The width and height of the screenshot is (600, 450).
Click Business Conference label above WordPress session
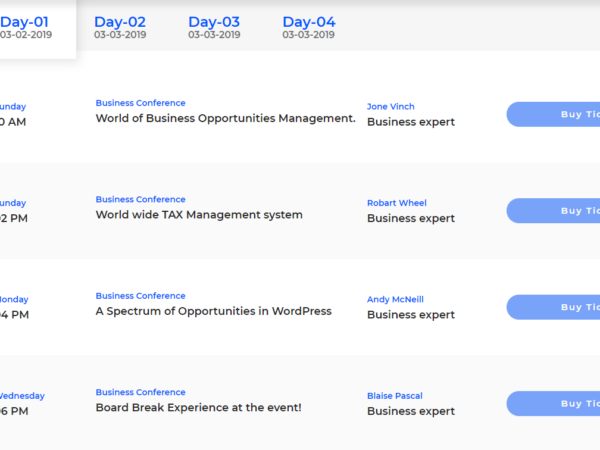140,296
